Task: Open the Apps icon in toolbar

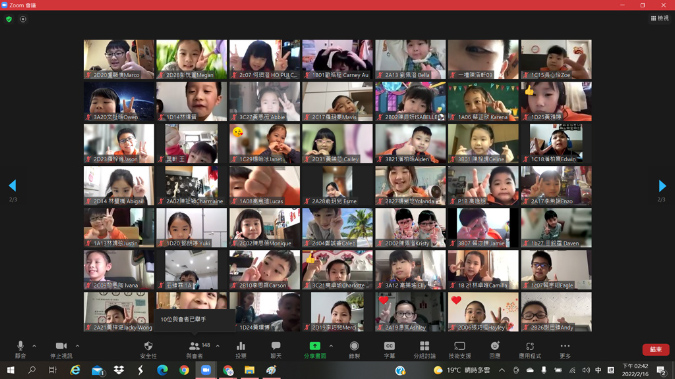Action: [x=530, y=349]
